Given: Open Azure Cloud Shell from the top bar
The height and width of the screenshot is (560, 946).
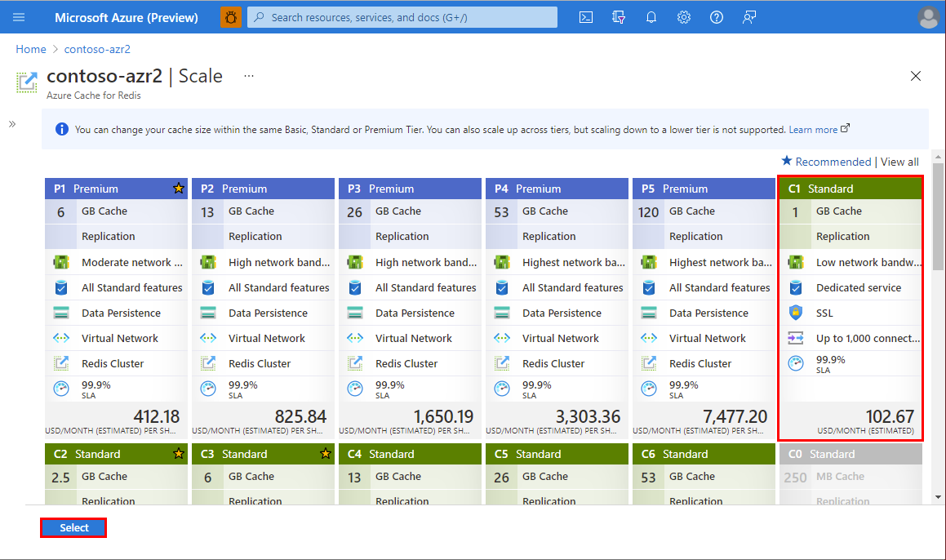Looking at the screenshot, I should point(585,16).
